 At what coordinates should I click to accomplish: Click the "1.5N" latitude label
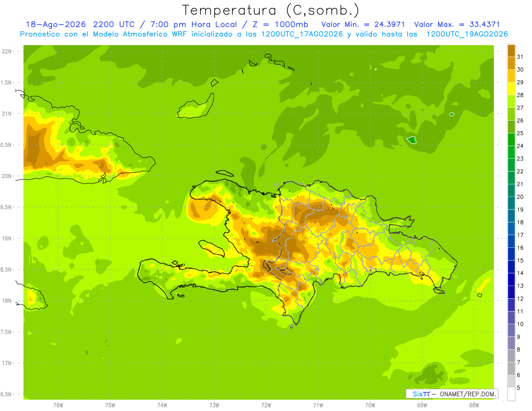tap(6, 82)
